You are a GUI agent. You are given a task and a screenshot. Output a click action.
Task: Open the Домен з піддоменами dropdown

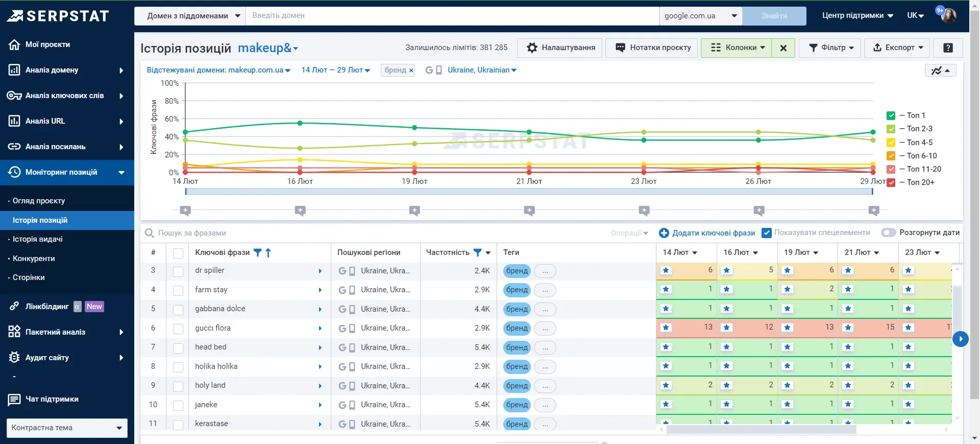pos(190,16)
